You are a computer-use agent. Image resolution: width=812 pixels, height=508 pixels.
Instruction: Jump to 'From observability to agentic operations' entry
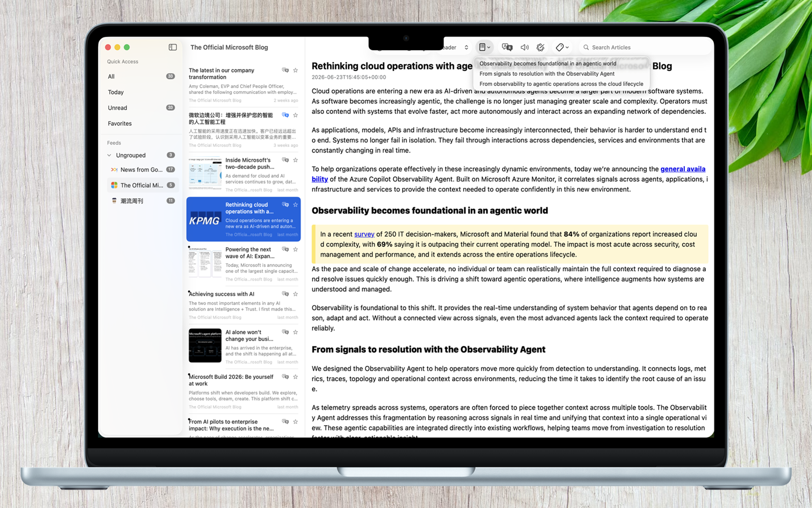tap(561, 84)
